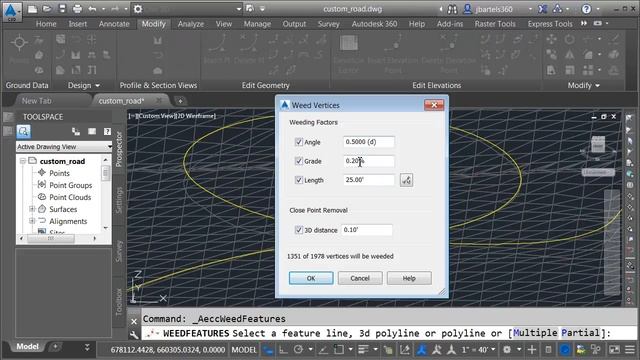640x360 pixels.
Task: Click the Plot printer icon
Action: (77, 9)
